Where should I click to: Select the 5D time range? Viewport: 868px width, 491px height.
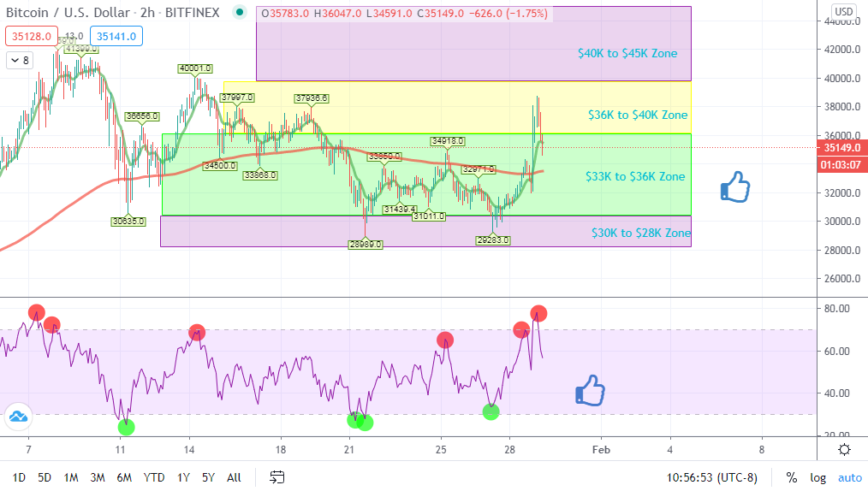point(45,477)
